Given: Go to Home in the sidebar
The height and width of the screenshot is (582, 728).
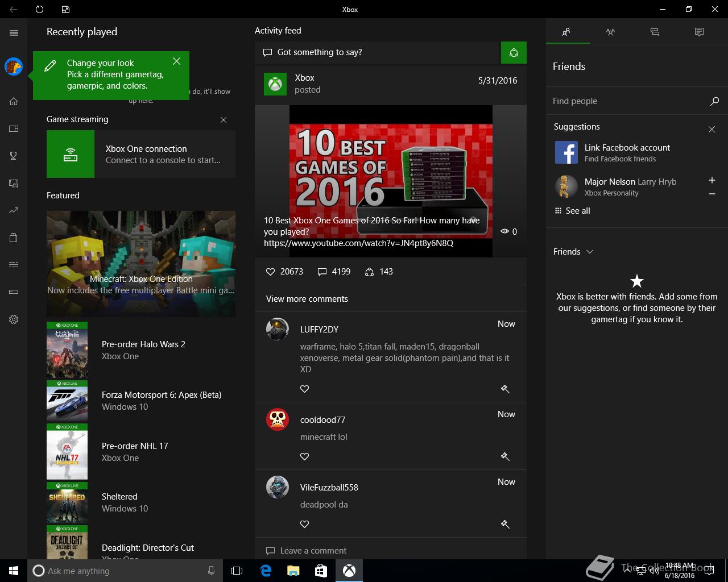Looking at the screenshot, I should click(14, 101).
